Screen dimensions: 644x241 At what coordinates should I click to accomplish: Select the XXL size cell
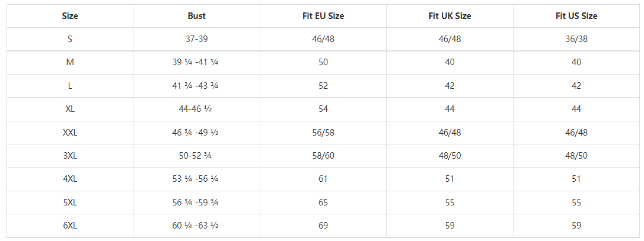click(70, 133)
